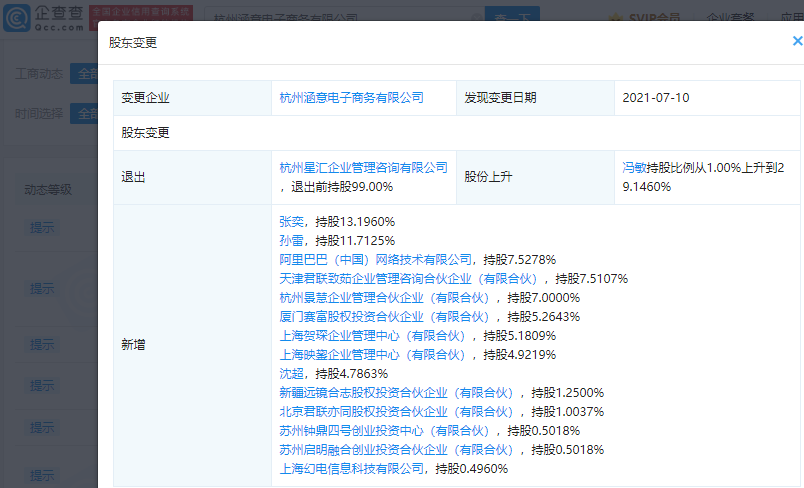
Task: Open 北京君联亦同股权投资合伙企业 link
Action: (396, 411)
